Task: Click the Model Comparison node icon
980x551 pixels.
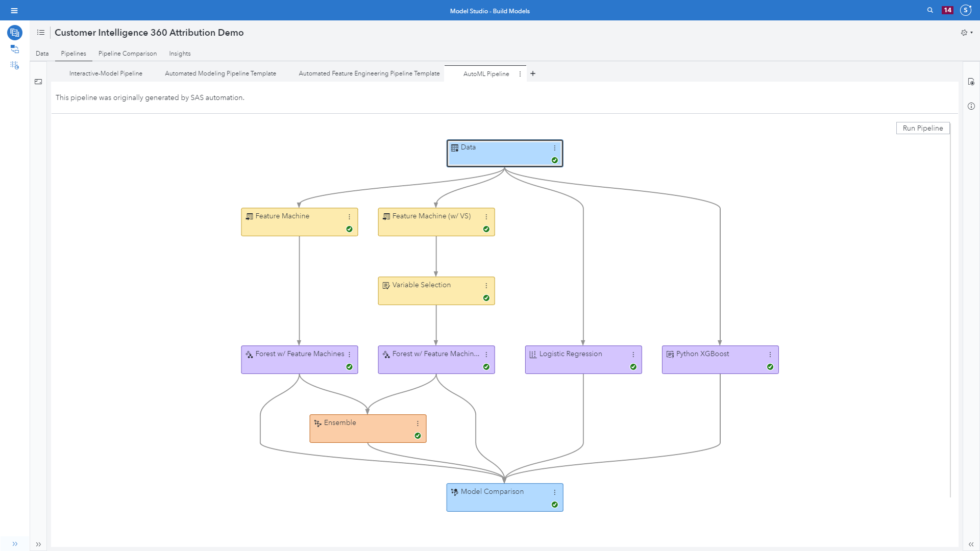Action: point(455,491)
